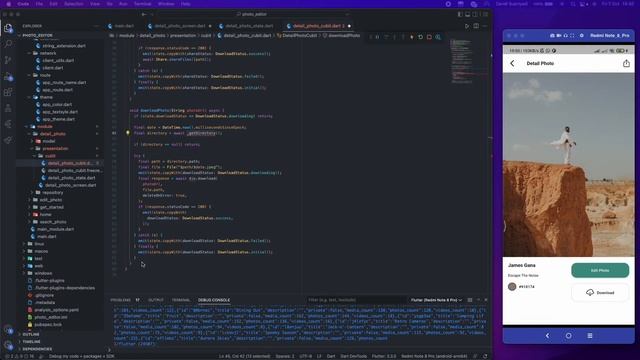This screenshot has height=360, width=640.
Task: Click the debug toolbar hot reload lightning icon
Action: pos(412,37)
